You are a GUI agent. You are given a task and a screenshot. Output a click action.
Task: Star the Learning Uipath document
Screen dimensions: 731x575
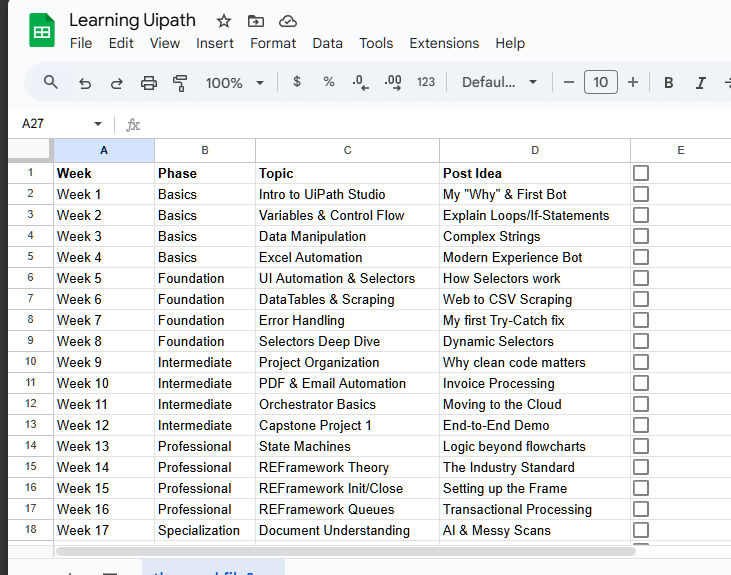coord(224,21)
